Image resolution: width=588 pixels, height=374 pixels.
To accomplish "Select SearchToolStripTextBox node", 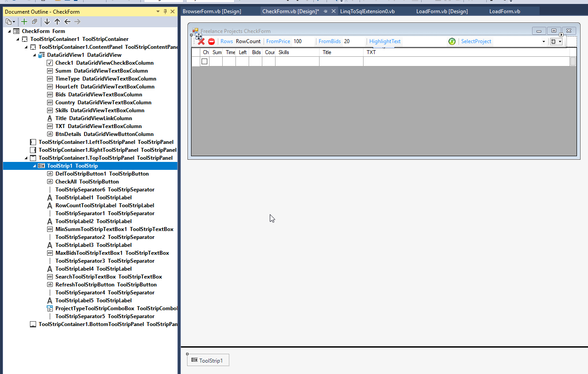I will point(109,277).
